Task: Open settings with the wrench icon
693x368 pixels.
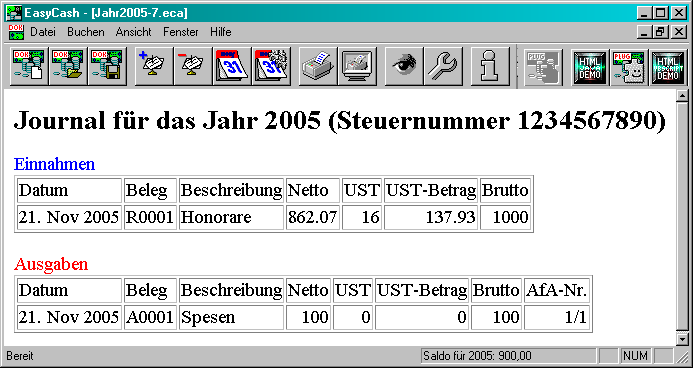Action: [443, 66]
